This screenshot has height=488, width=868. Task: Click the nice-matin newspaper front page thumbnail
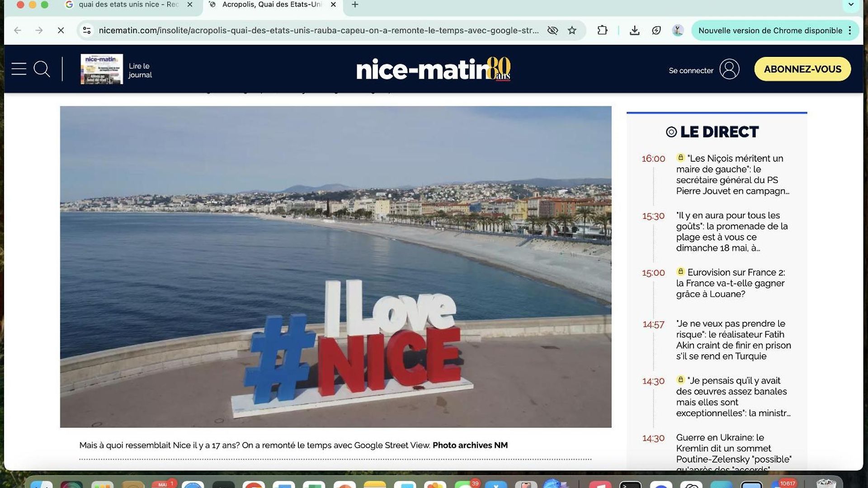point(102,69)
